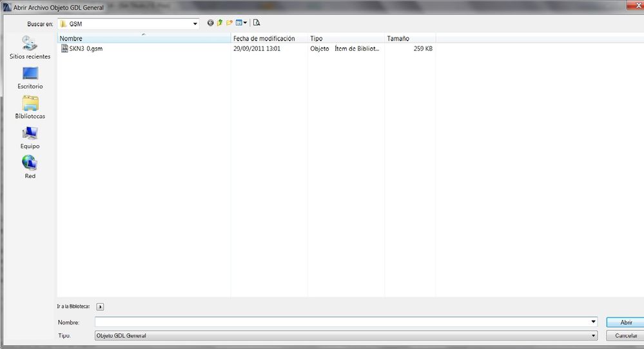This screenshot has height=349, width=644.
Task: Open Bibliotecas in places sidebar
Action: pyautogui.click(x=30, y=107)
